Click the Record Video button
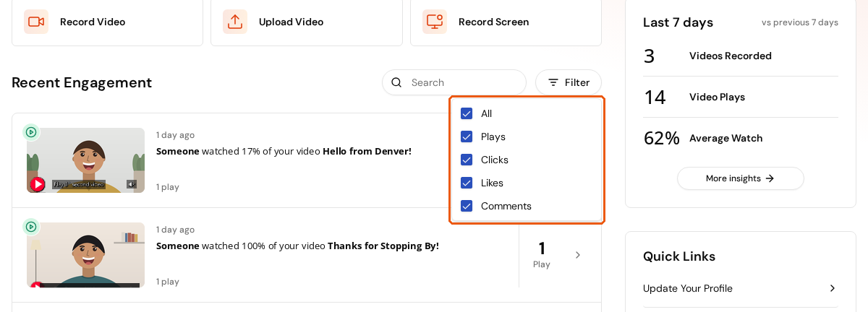Viewport: 868px width, 312px height. [107, 22]
